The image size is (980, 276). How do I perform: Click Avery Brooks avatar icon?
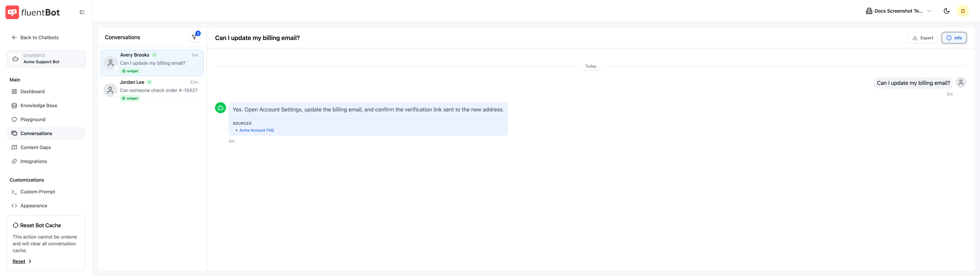click(x=111, y=63)
